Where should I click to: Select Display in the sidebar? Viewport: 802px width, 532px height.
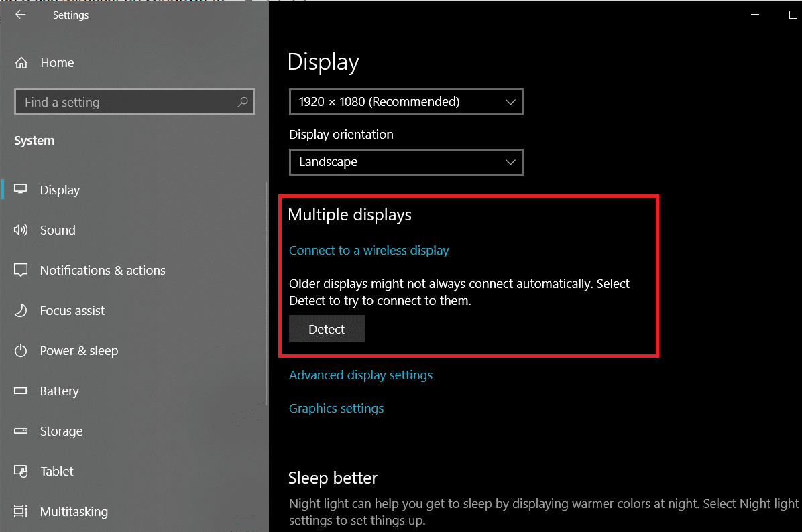134,190
